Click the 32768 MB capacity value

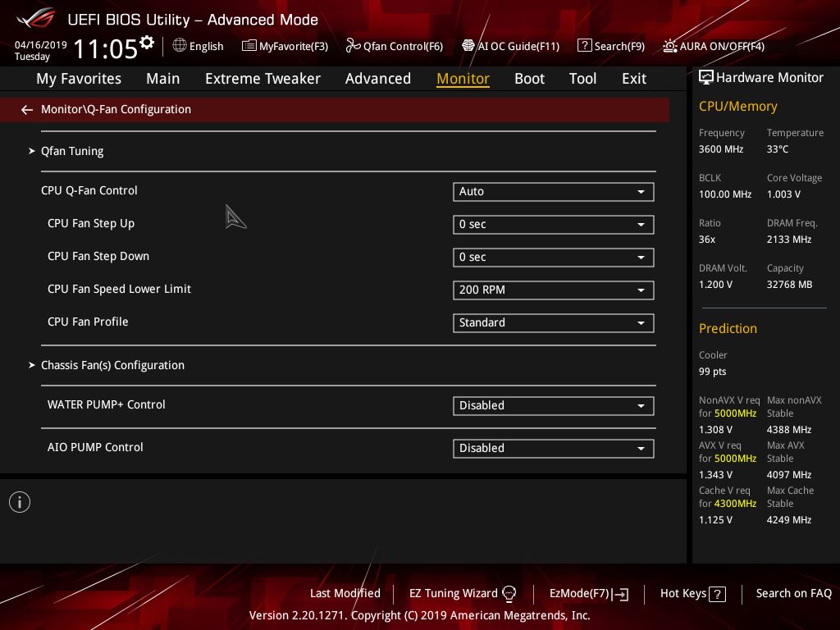click(789, 285)
